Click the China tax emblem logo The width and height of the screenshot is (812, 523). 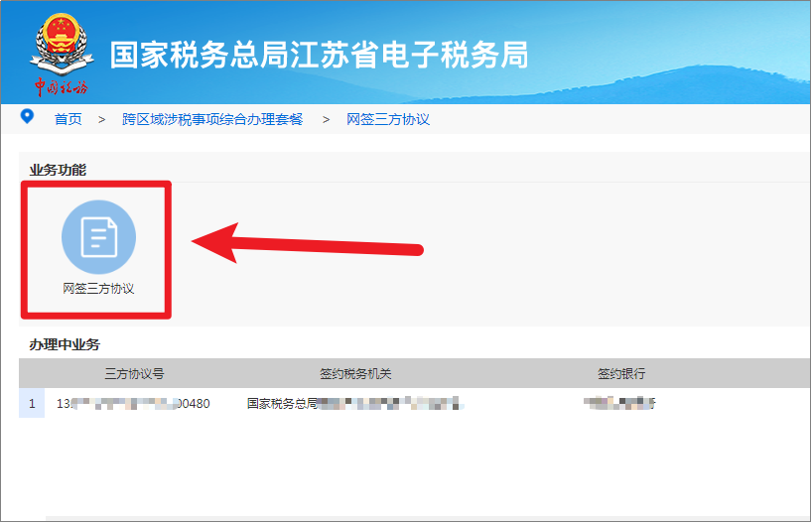pos(62,55)
